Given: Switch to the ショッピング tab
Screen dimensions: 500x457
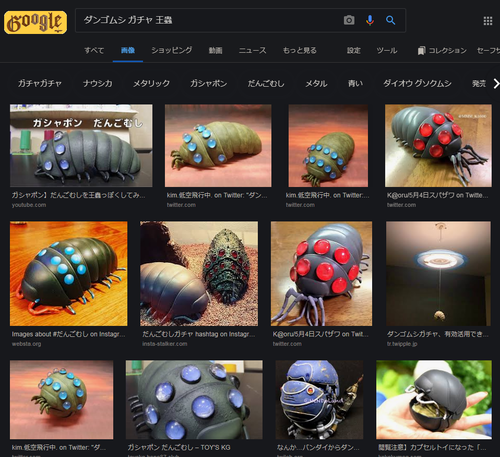Looking at the screenshot, I should (172, 51).
